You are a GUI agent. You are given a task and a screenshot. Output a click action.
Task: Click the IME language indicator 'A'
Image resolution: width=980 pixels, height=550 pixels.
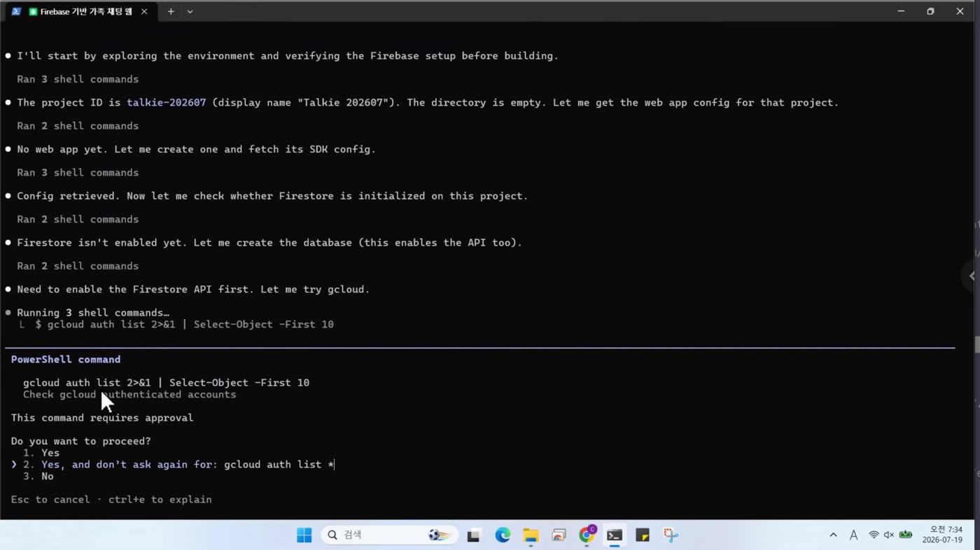[853, 535]
